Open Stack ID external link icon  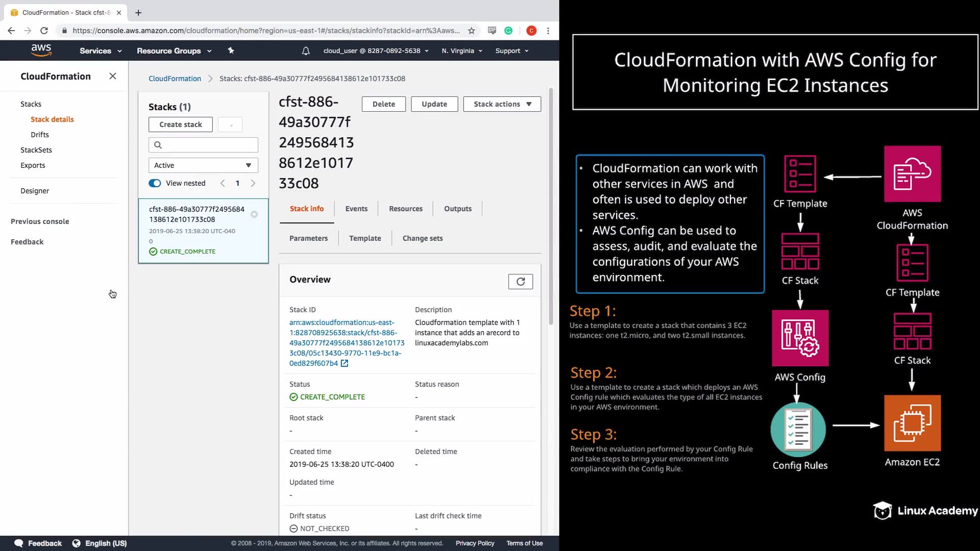tap(345, 363)
